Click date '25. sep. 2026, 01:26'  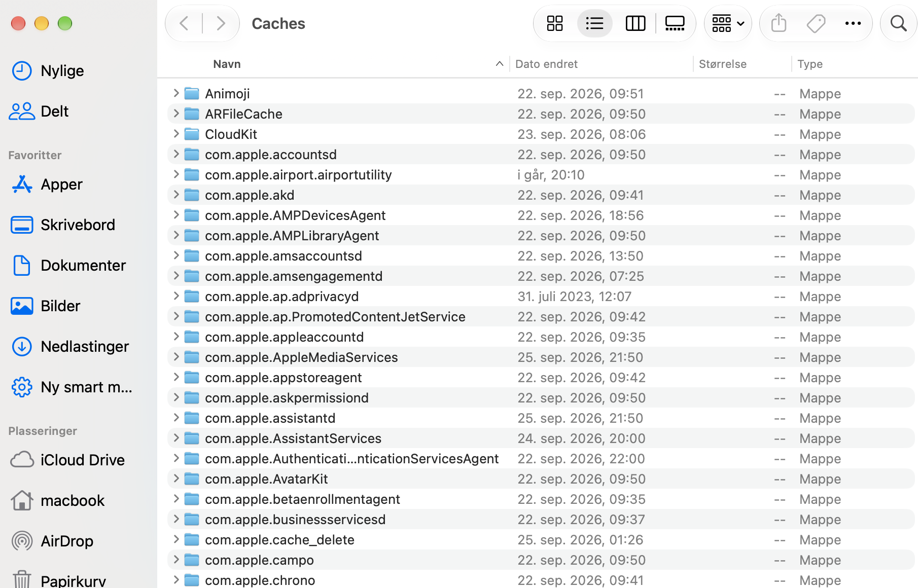pos(580,540)
